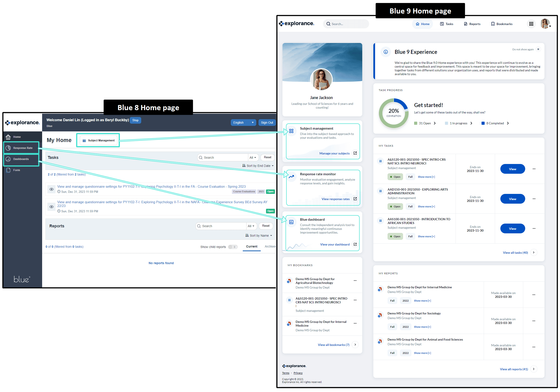Click Home icon in Blue 8 sidebar
Image resolution: width=560 pixels, height=392 pixels.
[8, 137]
